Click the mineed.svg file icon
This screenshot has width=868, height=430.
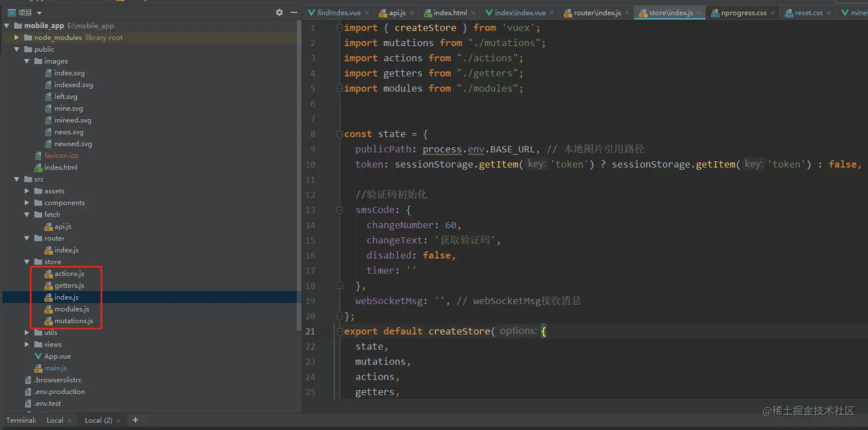(x=48, y=120)
